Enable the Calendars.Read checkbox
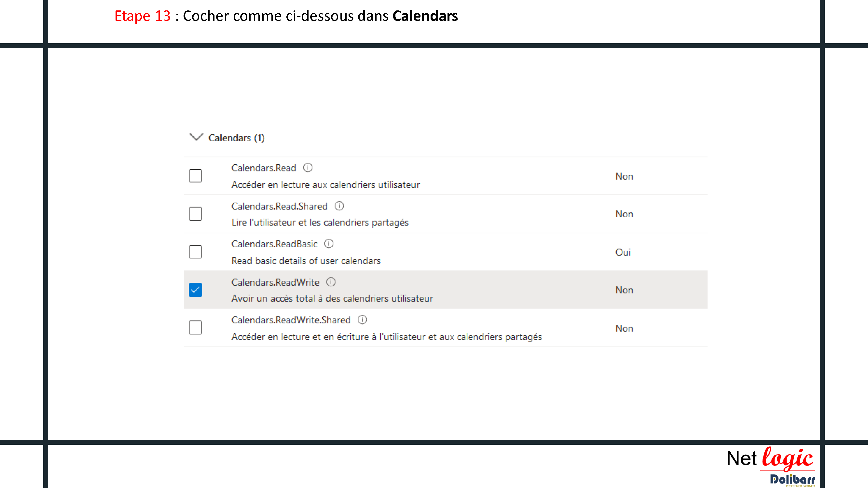868x488 pixels. [195, 176]
